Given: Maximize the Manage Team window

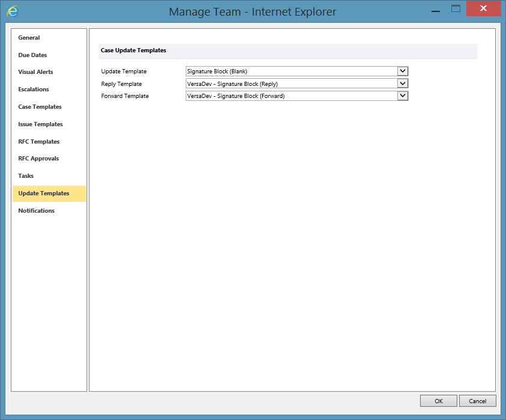Looking at the screenshot, I should click(x=456, y=9).
